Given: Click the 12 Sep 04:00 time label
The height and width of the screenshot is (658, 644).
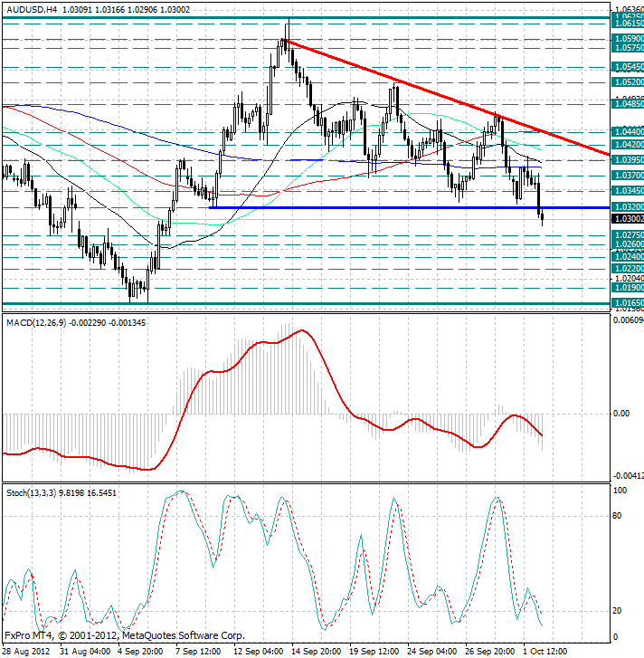Looking at the screenshot, I should 258,652.
